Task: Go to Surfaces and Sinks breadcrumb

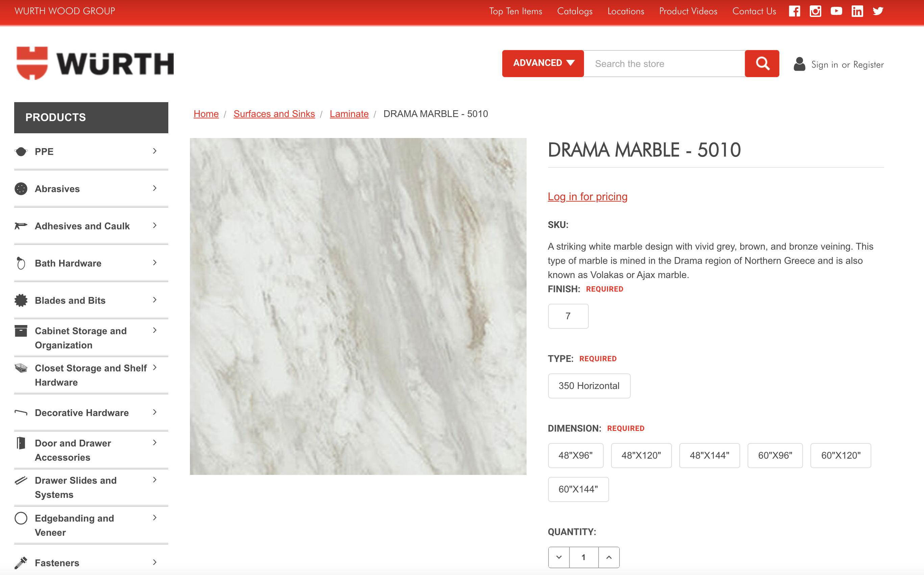Action: click(274, 114)
